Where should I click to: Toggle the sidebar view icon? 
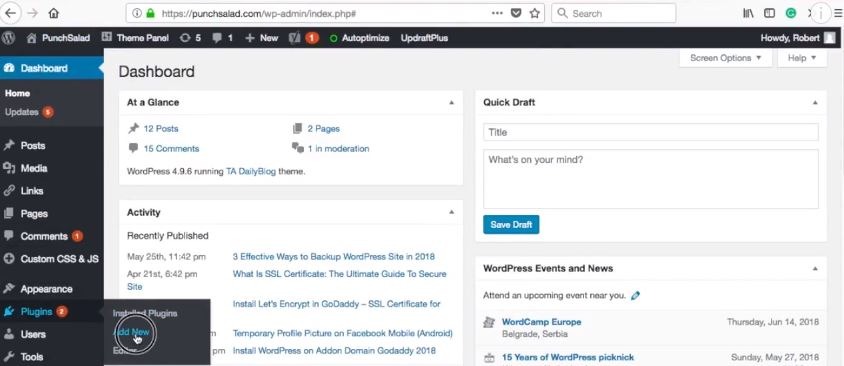pyautogui.click(x=770, y=13)
